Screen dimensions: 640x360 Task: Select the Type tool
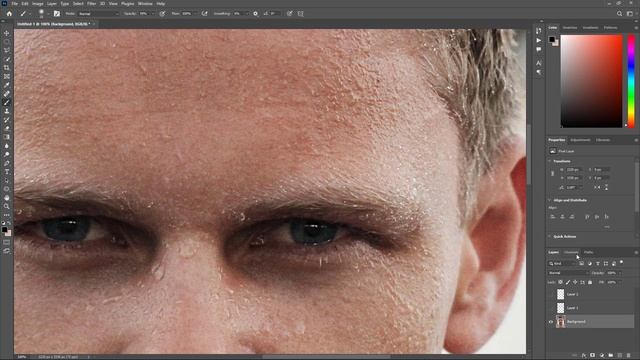point(7,171)
